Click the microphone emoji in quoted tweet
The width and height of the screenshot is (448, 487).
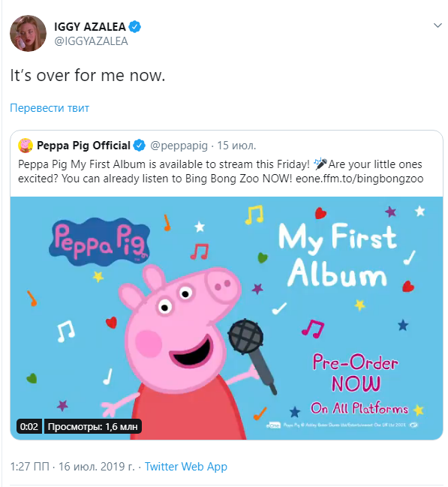(320, 164)
